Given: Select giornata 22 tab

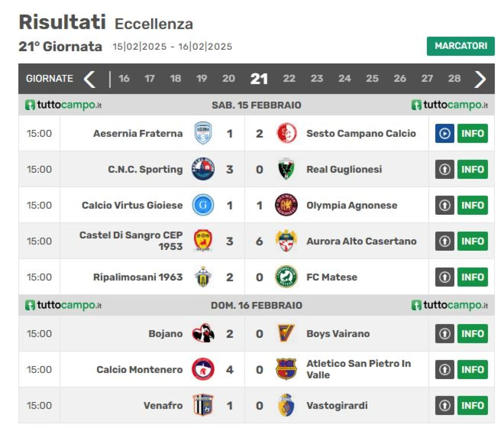Looking at the screenshot, I should coord(289,78).
